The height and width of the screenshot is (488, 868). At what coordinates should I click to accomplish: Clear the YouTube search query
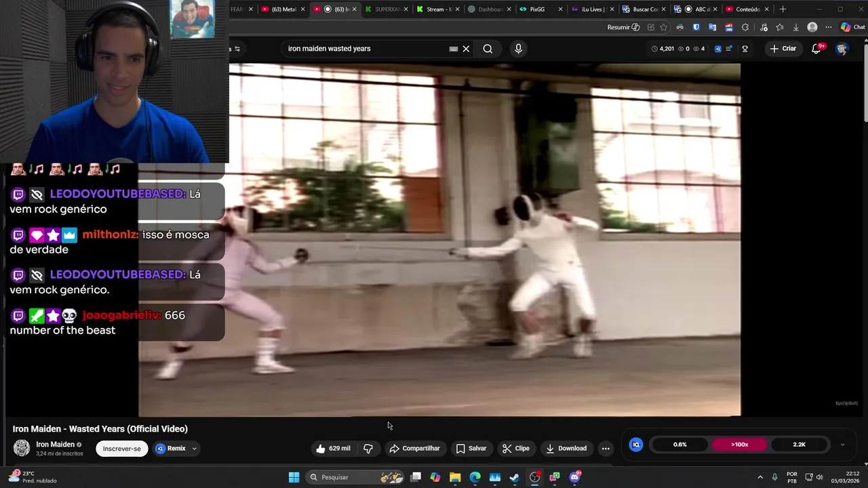(x=466, y=49)
